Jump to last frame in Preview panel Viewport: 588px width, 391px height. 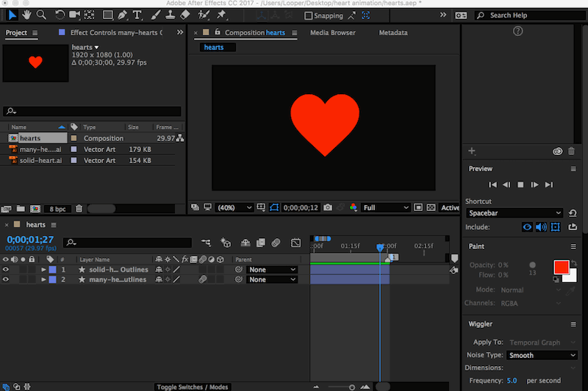tap(548, 184)
